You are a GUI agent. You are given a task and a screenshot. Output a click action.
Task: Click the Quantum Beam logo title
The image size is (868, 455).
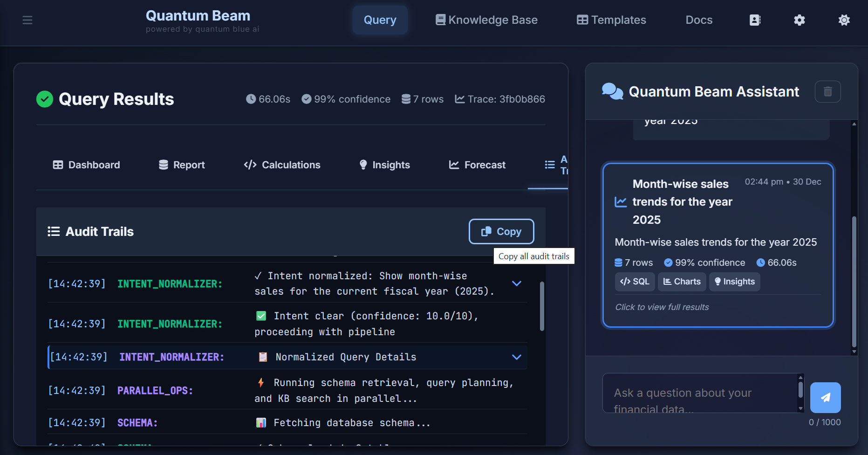tap(198, 16)
